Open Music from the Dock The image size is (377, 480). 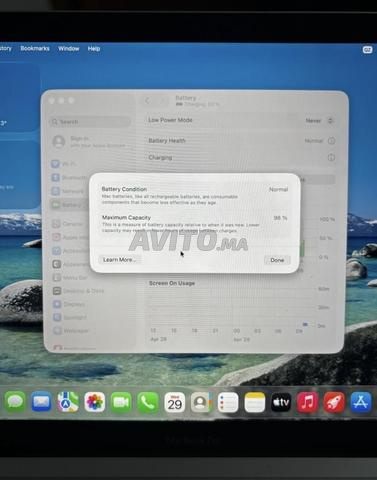click(x=307, y=402)
